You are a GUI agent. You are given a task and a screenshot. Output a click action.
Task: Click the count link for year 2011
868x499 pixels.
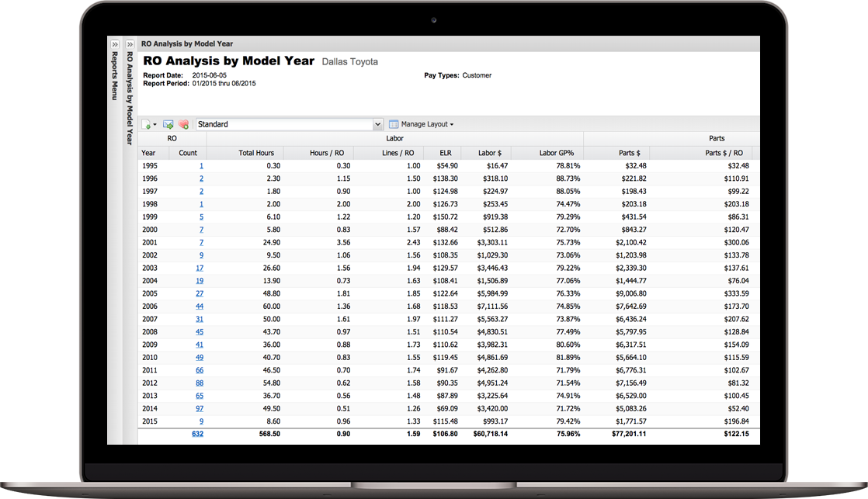[x=199, y=369]
